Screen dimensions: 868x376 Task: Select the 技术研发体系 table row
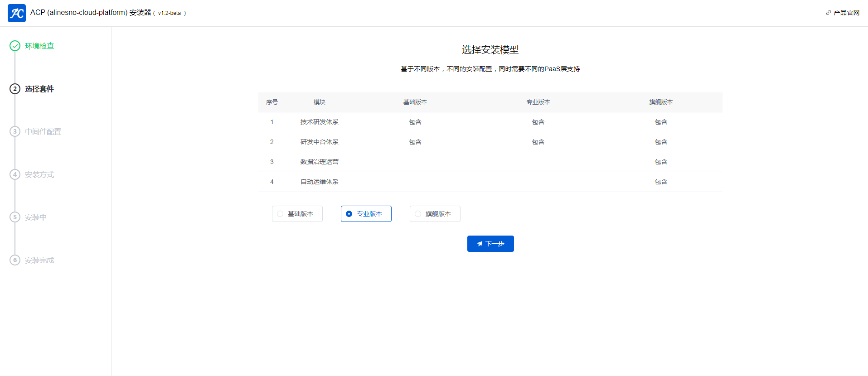(x=320, y=122)
